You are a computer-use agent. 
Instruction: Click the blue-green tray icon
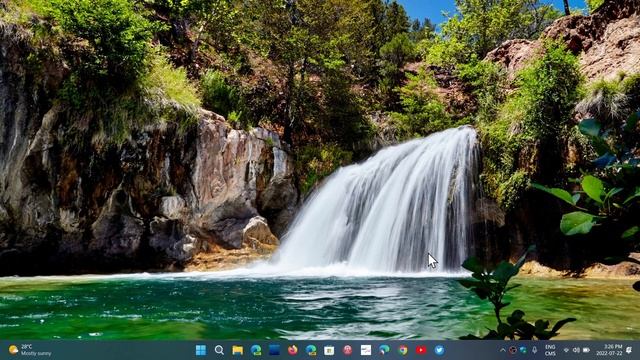pos(523,350)
